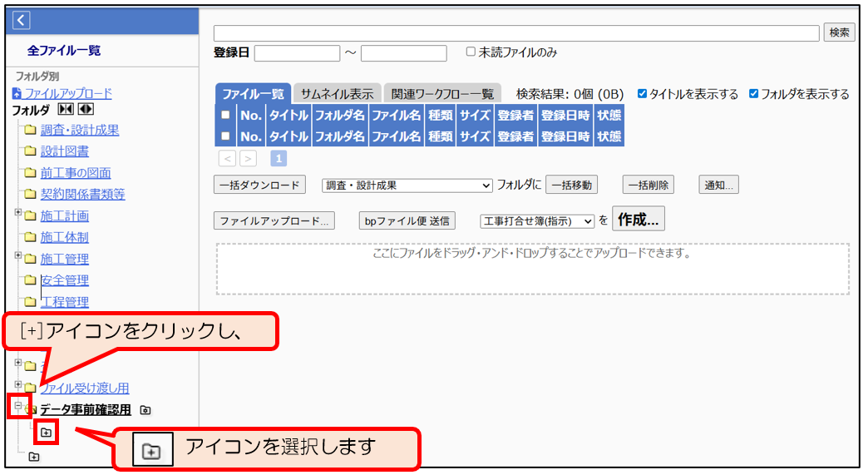Collapse the sidebar with the back arrow
Image resolution: width=868 pixels, height=475 pixels.
[22, 21]
